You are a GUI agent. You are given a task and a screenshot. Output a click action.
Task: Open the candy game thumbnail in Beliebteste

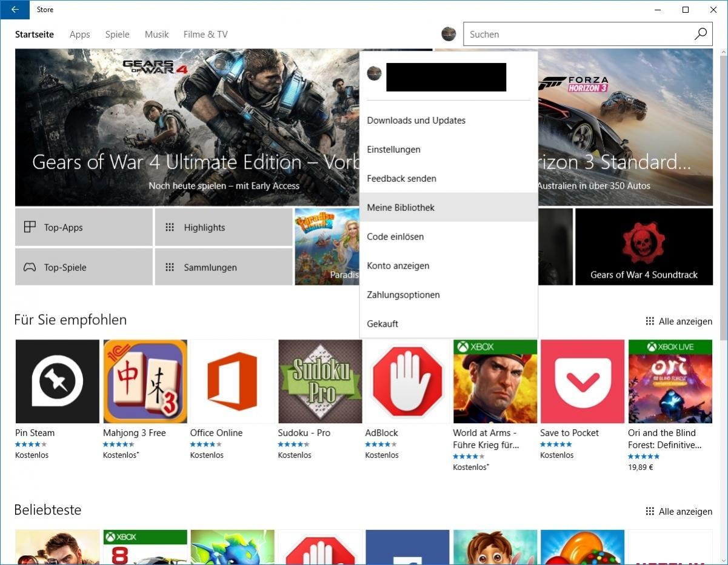tap(583, 547)
